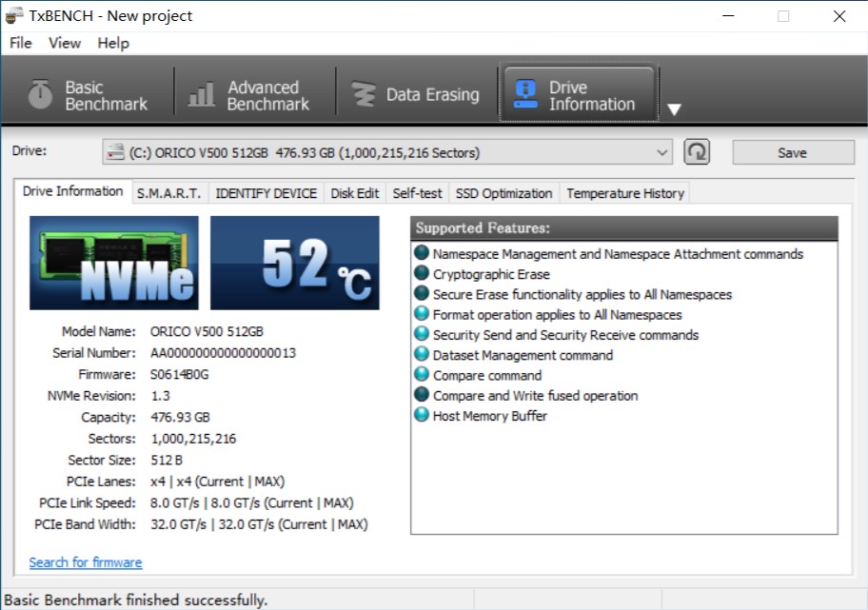Click the Host Memory Buffer feature indicator
The image size is (868, 610).
pyautogui.click(x=422, y=416)
